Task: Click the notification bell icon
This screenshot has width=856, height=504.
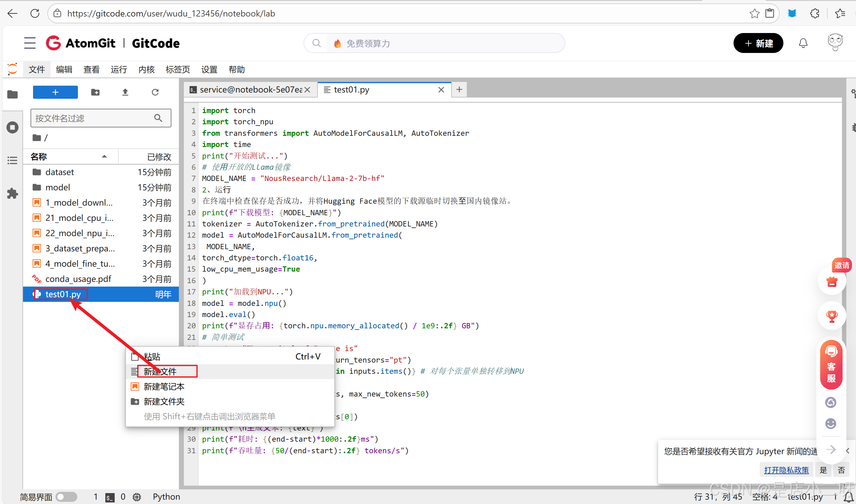Action: click(803, 43)
